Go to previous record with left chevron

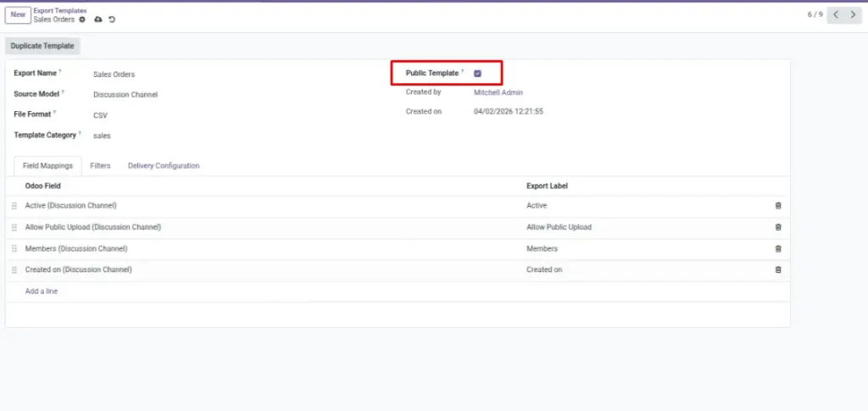click(836, 15)
